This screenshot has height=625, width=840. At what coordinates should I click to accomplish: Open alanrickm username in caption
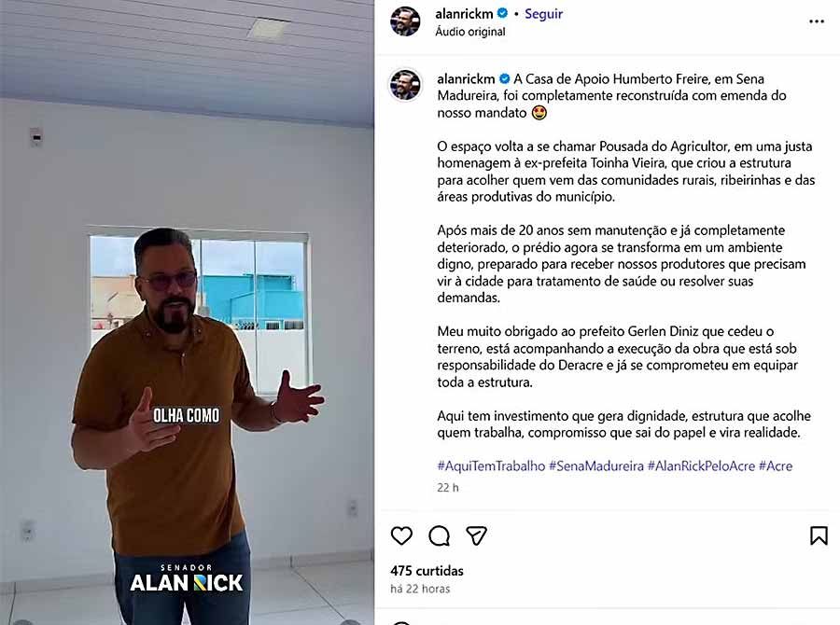[x=466, y=78]
